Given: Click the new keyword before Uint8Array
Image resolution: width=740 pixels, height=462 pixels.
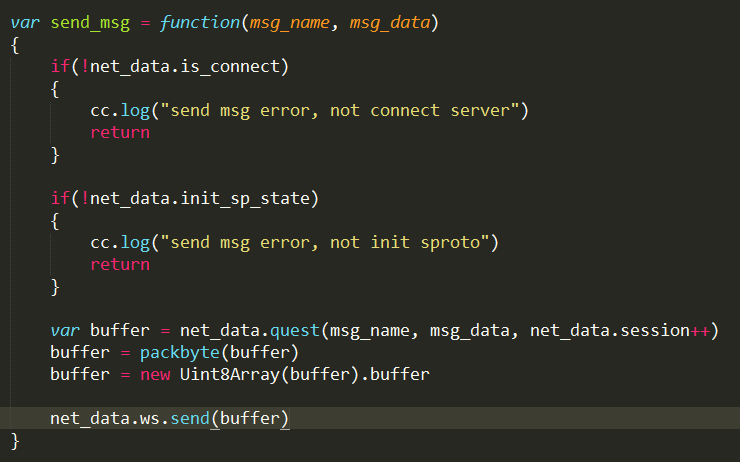Looking at the screenshot, I should [154, 375].
